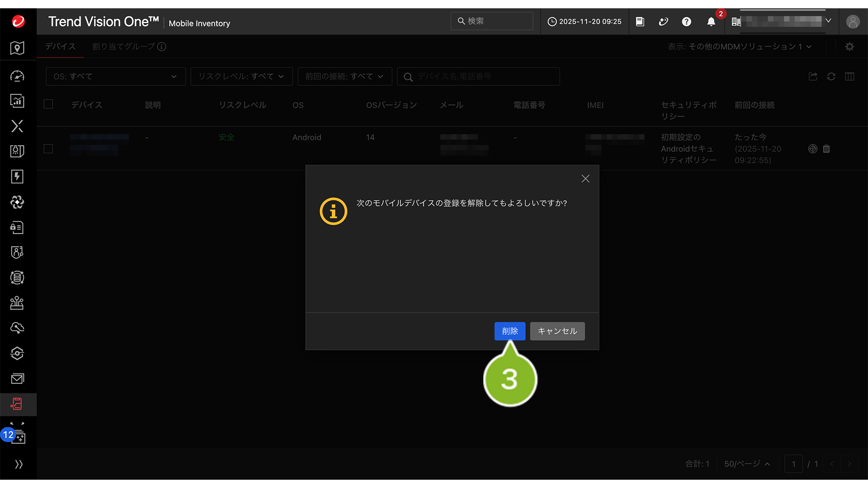Click the blue 削除 confirm button

tap(510, 331)
